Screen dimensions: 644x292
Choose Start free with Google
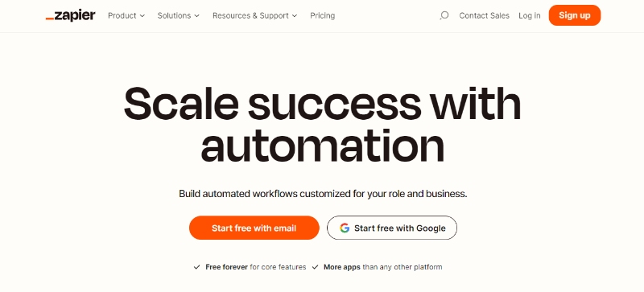(392, 228)
